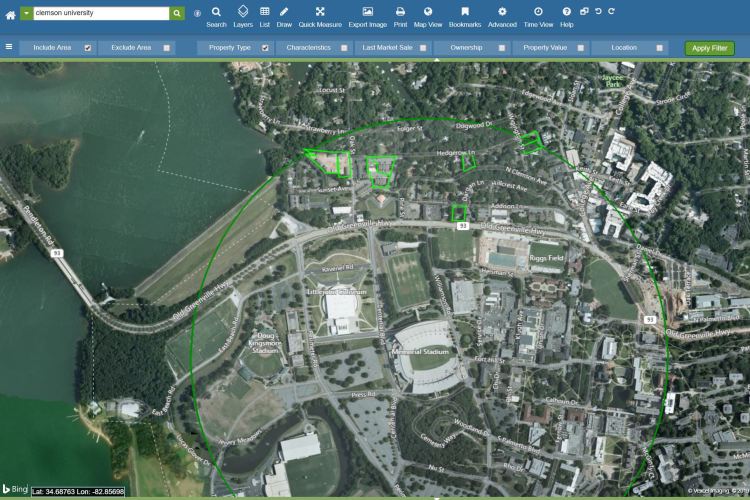Check the Exclude Area checkbox
Image resolution: width=750 pixels, height=500 pixels.
point(166,48)
